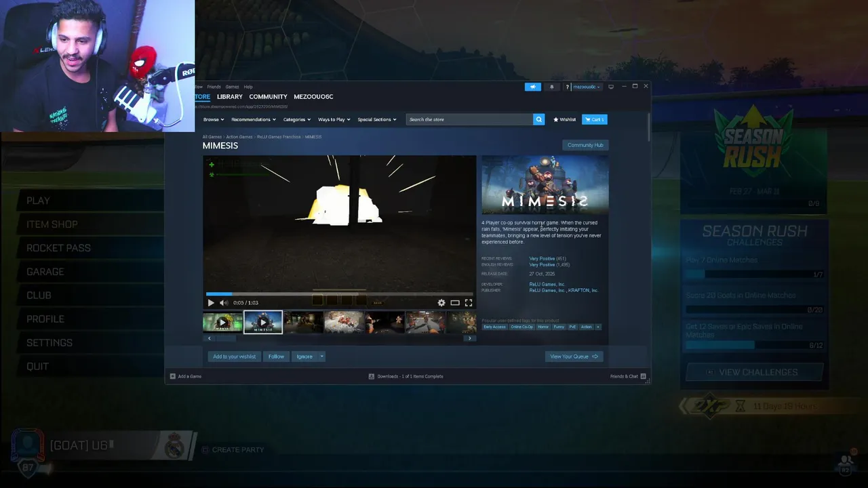Seek on the video progress bar

pos(339,294)
